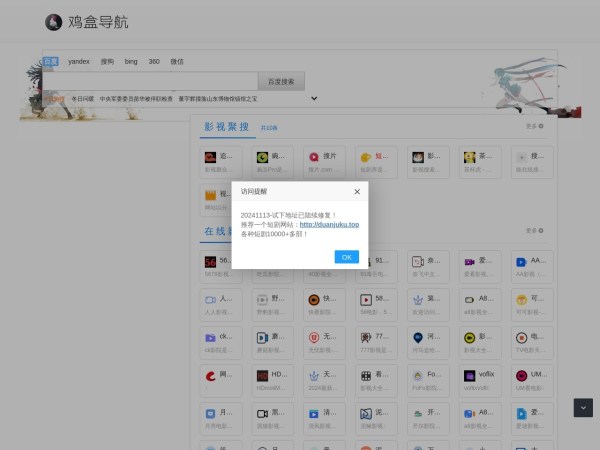Click OK in the access reminder dialog
Screen dimensions: 600x450
(x=346, y=257)
